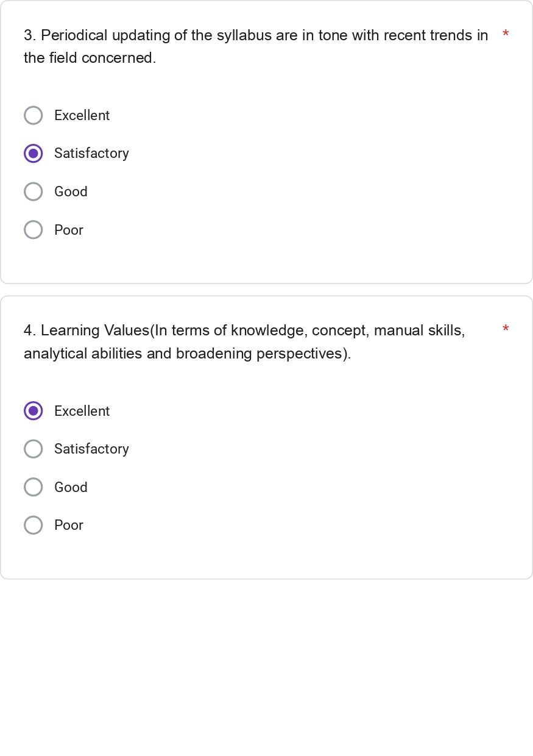533x756 pixels.
Task: Click the red required asterisk on question 3
Action: coord(506,35)
